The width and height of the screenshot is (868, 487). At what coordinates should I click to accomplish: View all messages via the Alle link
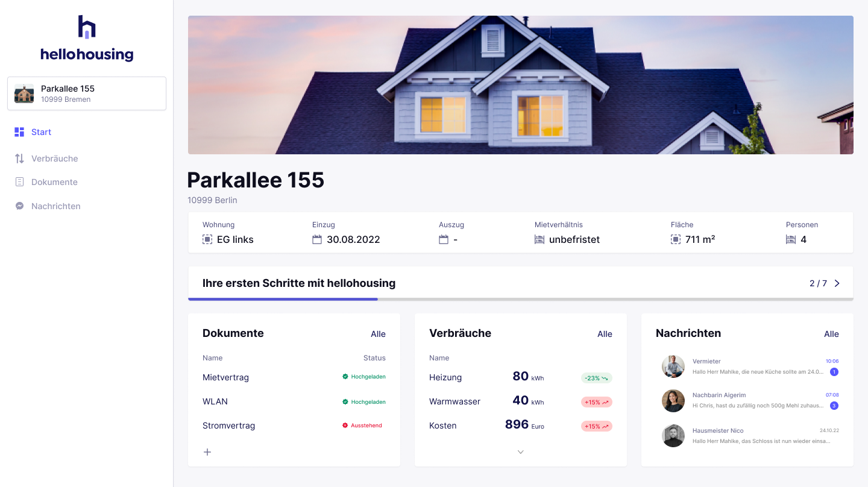(831, 334)
